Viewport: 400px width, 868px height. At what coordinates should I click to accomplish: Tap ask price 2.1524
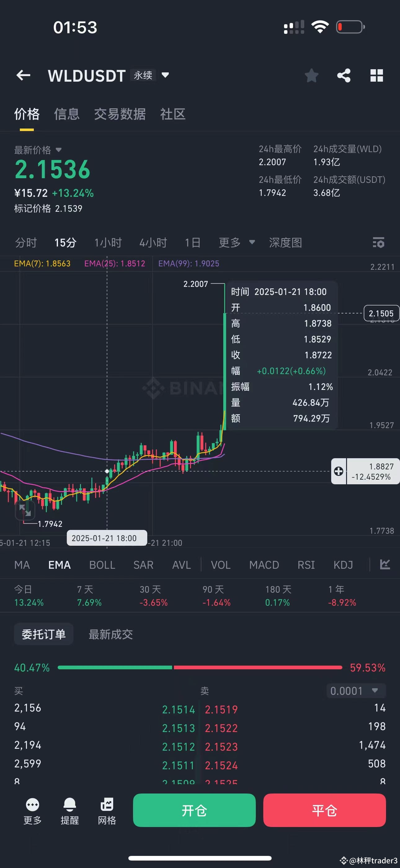coord(221,765)
